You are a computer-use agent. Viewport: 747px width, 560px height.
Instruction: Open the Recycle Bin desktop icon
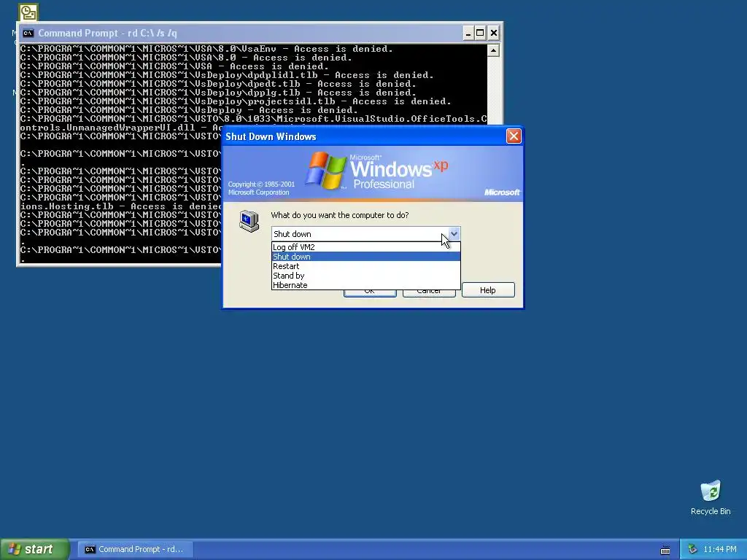[x=711, y=497]
